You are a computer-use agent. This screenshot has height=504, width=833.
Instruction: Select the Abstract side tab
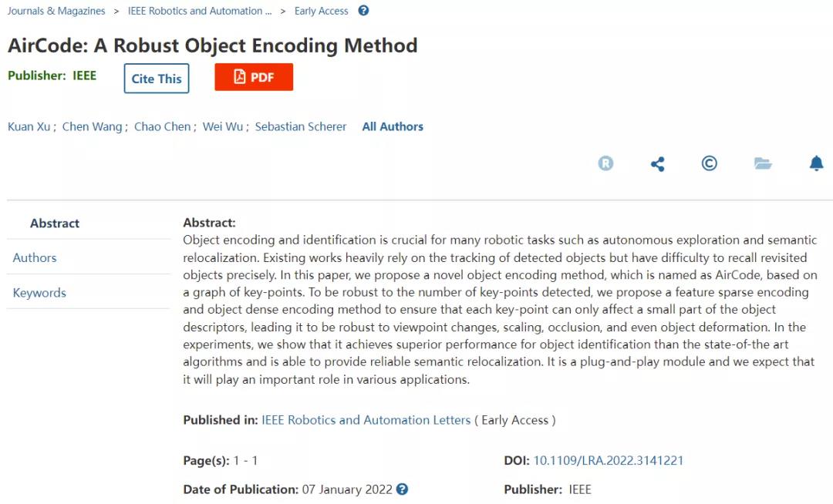[x=55, y=223]
